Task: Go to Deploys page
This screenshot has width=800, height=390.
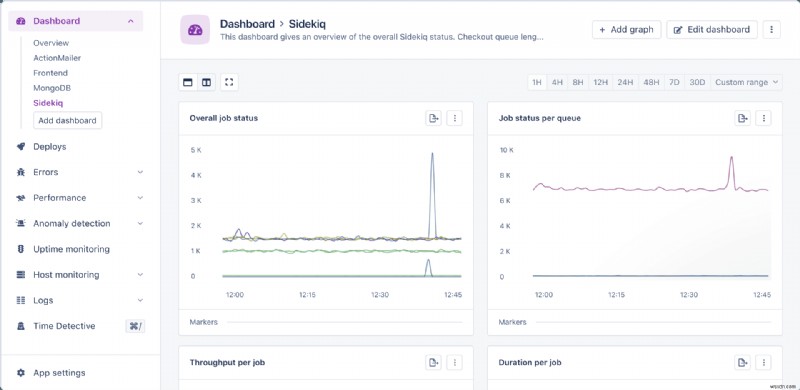Action: (x=49, y=147)
